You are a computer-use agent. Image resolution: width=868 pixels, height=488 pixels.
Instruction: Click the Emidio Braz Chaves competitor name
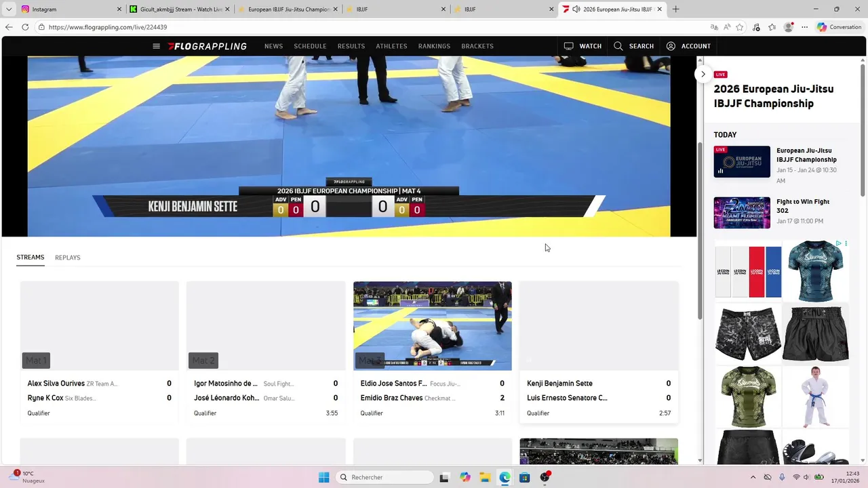(392, 399)
